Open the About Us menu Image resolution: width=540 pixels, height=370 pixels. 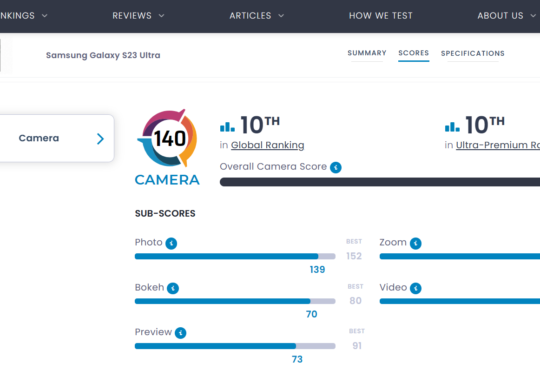tap(500, 16)
